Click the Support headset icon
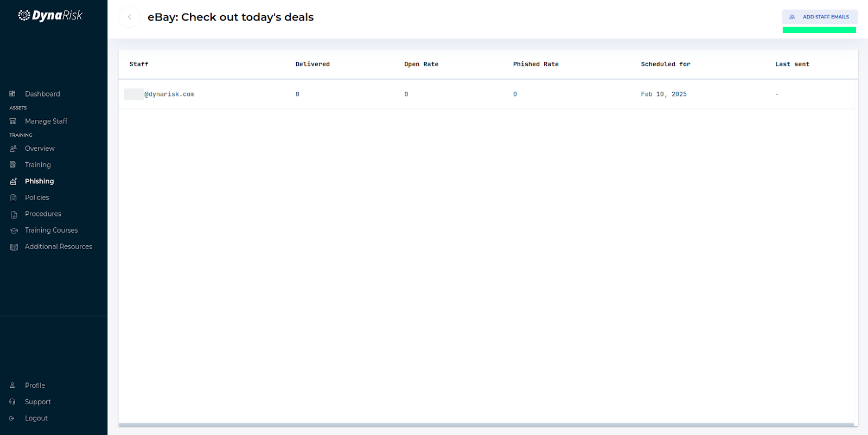The height and width of the screenshot is (435, 868). [12, 401]
